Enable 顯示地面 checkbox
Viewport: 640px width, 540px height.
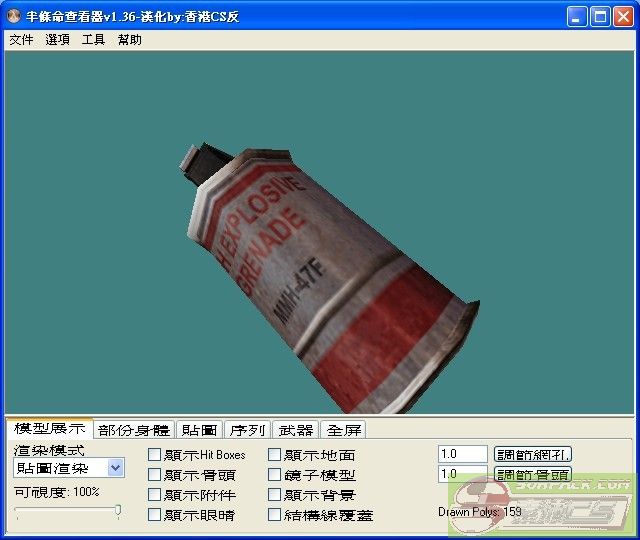pyautogui.click(x=274, y=454)
